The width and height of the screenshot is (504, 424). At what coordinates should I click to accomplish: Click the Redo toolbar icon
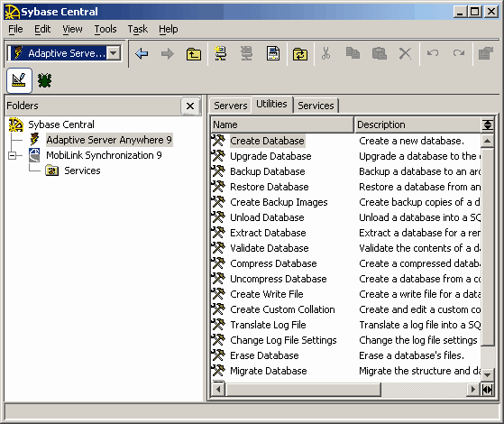(459, 52)
